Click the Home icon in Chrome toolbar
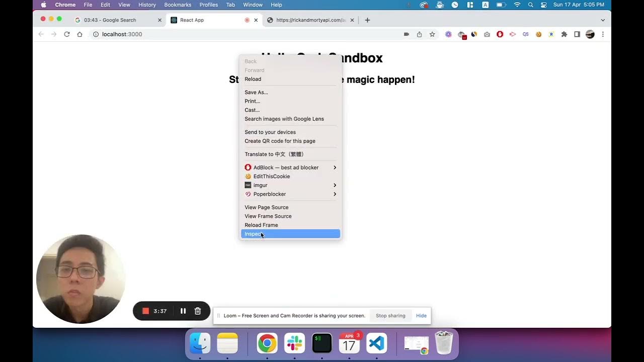The width and height of the screenshot is (644, 362). coord(79,34)
